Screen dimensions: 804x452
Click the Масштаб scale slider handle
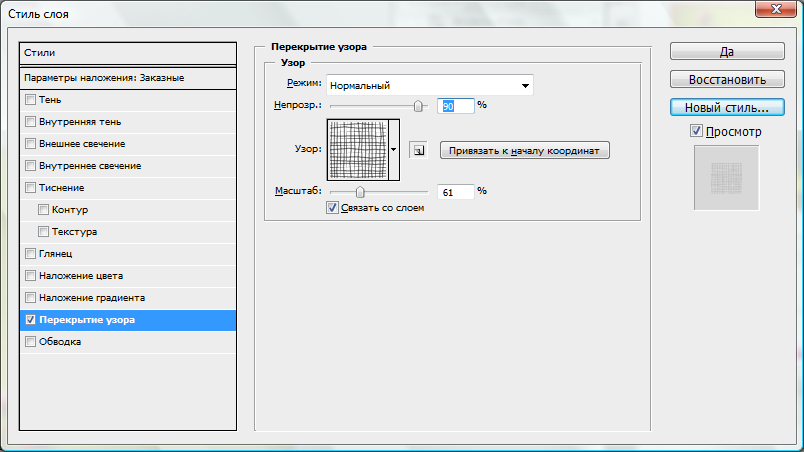360,192
